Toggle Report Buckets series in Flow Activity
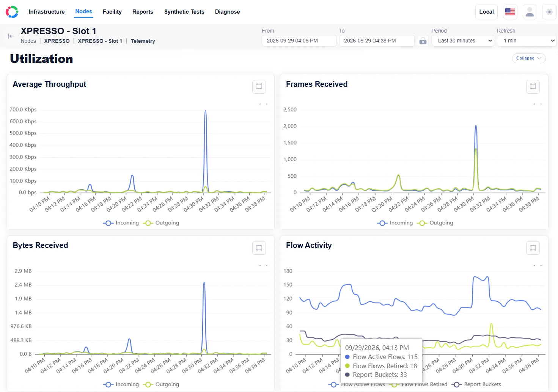 coord(476,384)
